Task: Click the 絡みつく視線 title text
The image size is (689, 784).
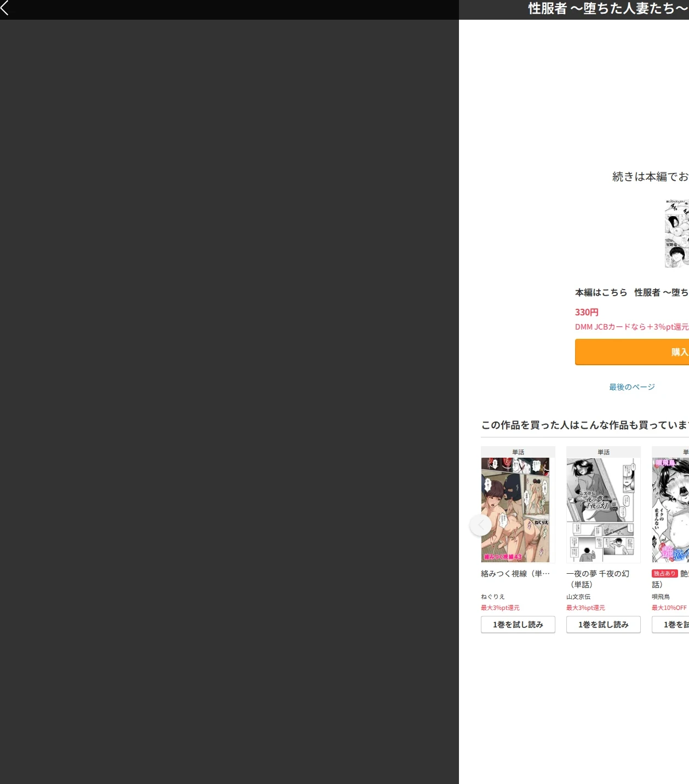Action: [515, 574]
